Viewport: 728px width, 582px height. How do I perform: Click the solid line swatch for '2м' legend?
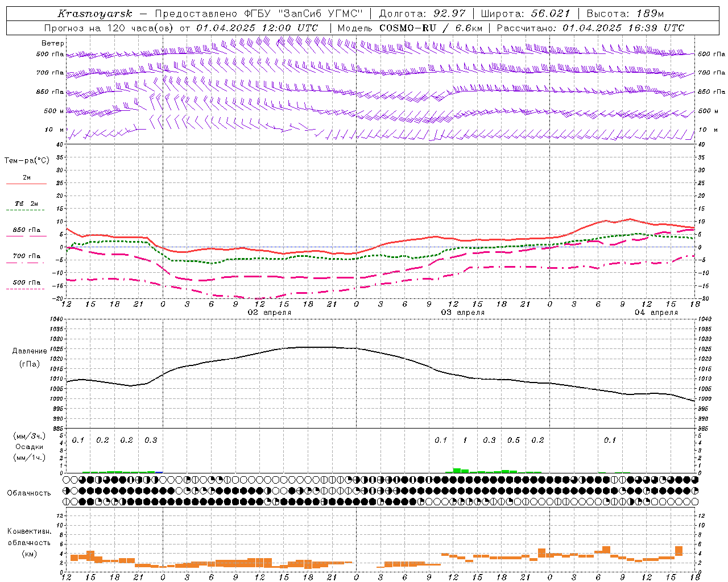click(26, 184)
